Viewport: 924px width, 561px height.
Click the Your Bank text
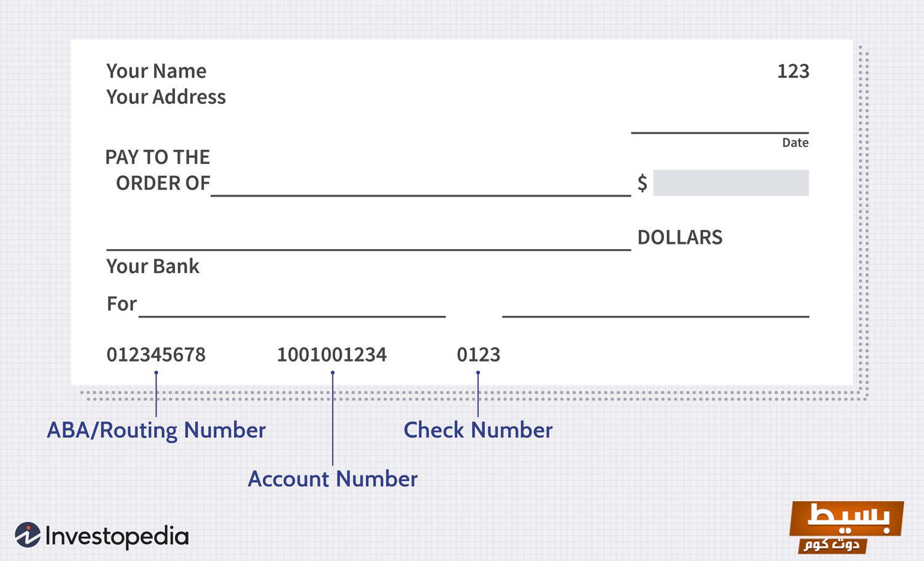[x=153, y=266]
